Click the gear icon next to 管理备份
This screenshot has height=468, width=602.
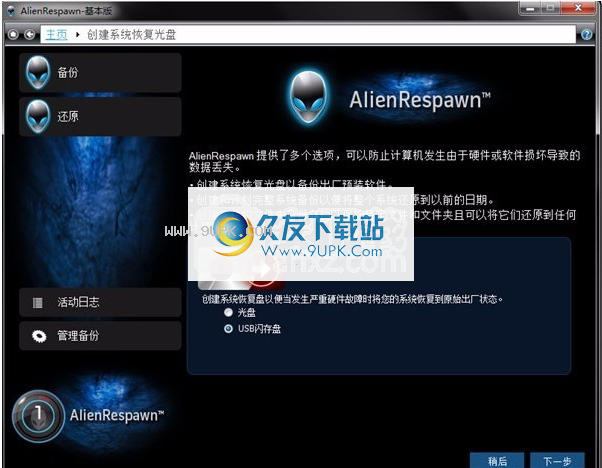pos(39,336)
